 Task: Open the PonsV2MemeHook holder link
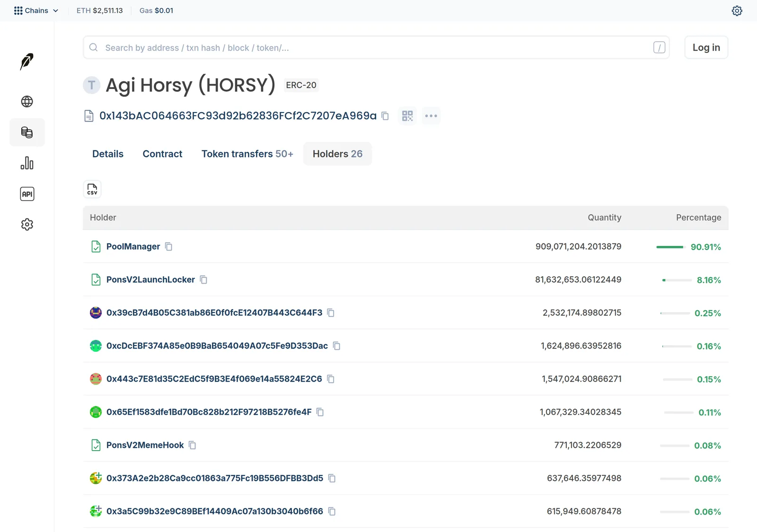click(145, 445)
